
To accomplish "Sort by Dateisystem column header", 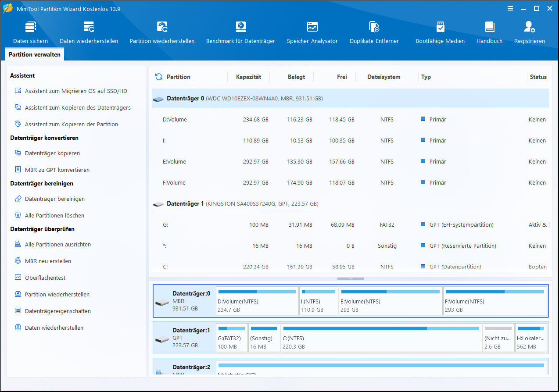I will point(384,77).
